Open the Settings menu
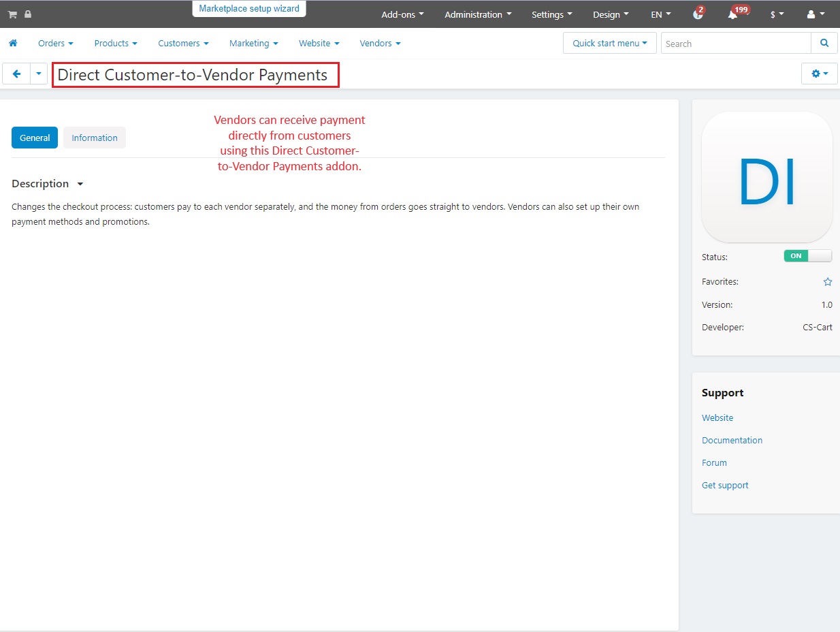Viewport: 840px width, 632px height. point(551,14)
